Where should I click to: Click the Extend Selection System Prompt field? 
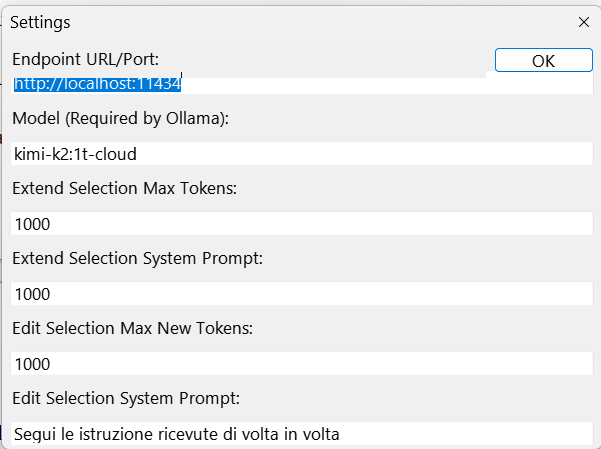[x=300, y=294]
